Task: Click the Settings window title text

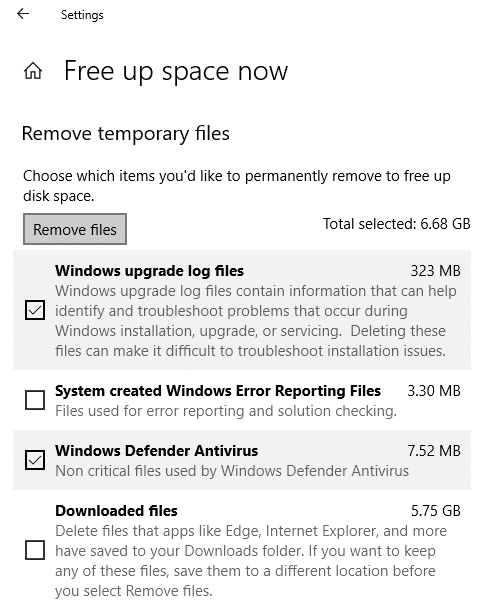Action: click(82, 15)
